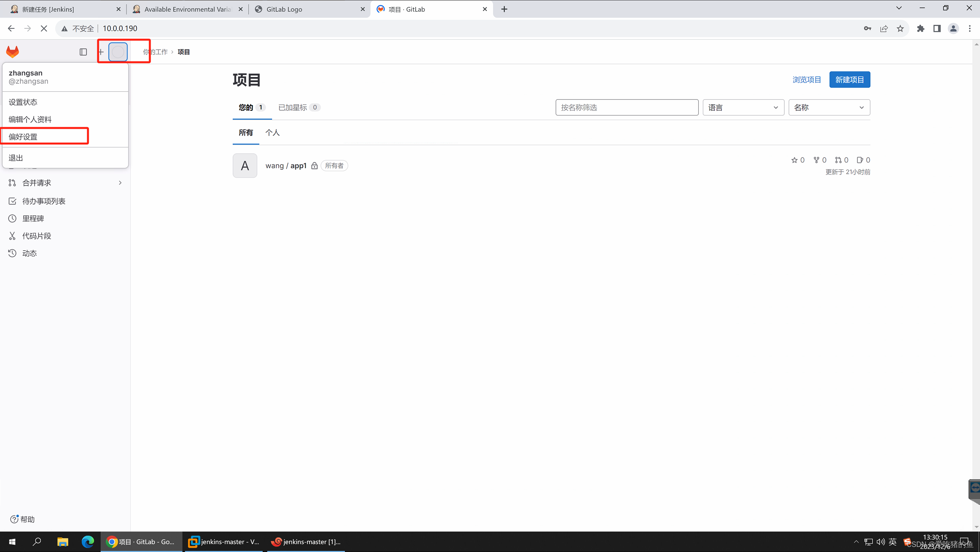
Task: Open the name sort dropdown
Action: 829,107
